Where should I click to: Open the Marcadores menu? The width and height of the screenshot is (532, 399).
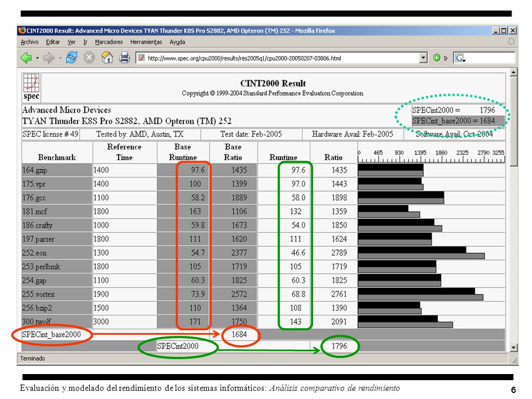[109, 42]
